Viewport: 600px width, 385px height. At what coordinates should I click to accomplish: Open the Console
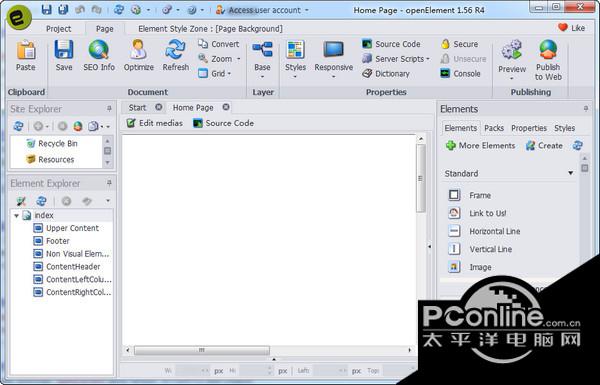[460, 73]
